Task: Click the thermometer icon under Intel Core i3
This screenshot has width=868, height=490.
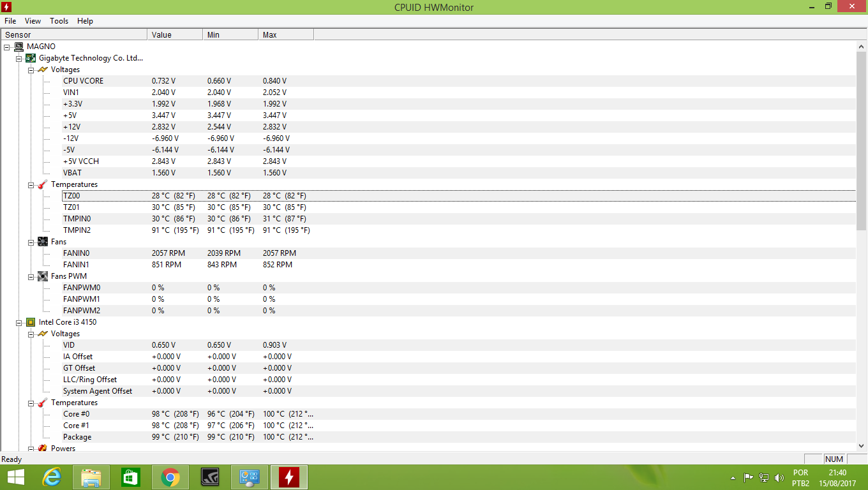Action: pos(43,403)
